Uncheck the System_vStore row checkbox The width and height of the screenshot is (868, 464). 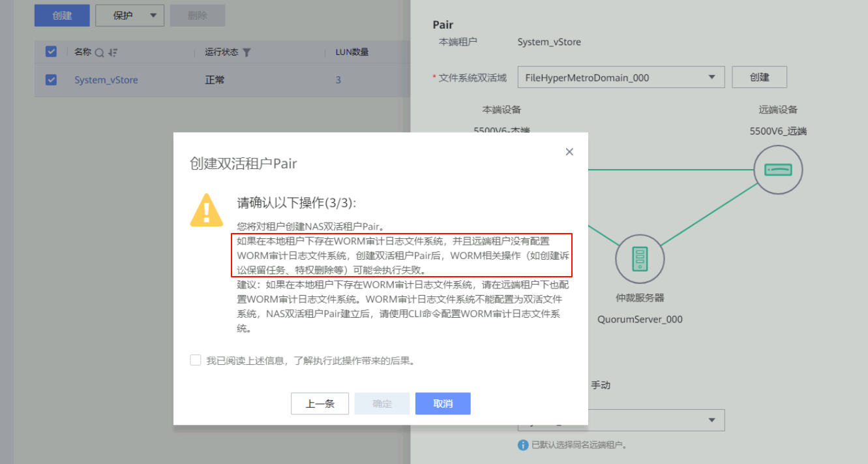click(52, 80)
